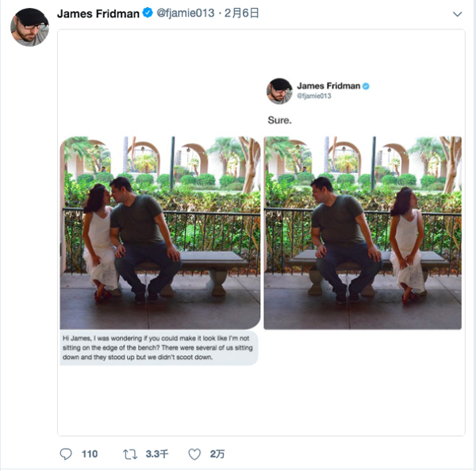Viewport: 476px width, 471px height.
Task: Expand the tweet options chevron menu
Action: click(457, 14)
